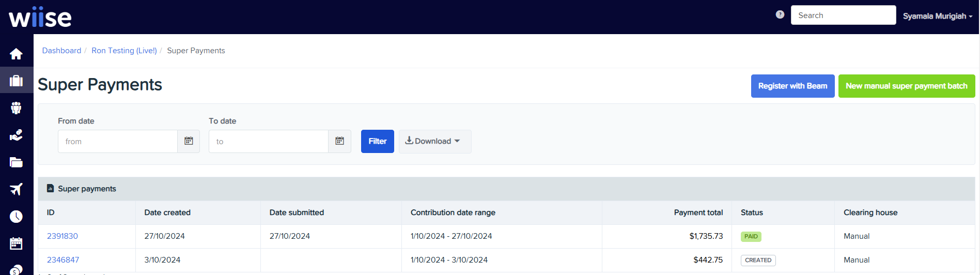This screenshot has width=980, height=275.
Task: Open Ron Testing (Live!) breadcrumb link
Action: click(124, 51)
